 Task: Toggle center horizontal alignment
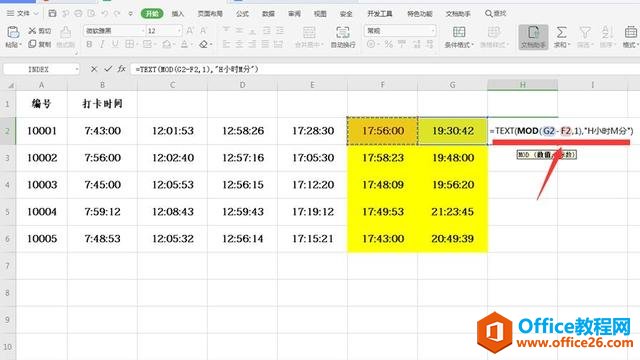[240, 44]
